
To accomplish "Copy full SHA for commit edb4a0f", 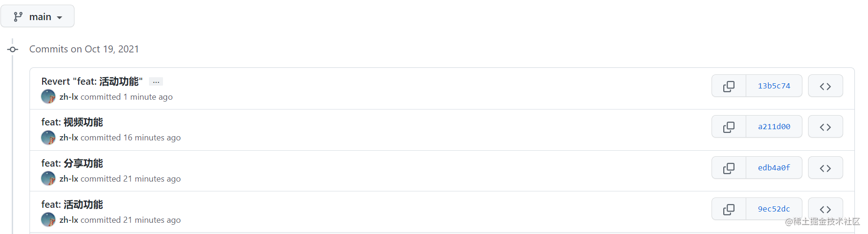I will [728, 168].
